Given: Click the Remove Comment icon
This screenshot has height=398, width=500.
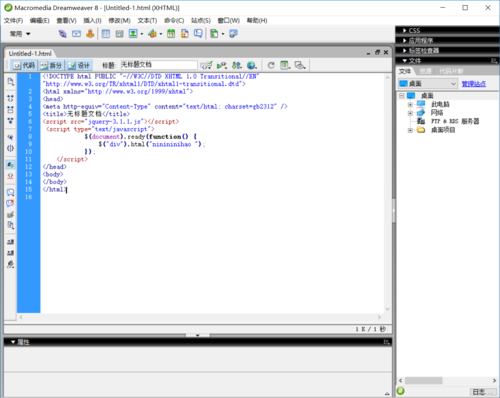Looking at the screenshot, I should pos(11,203).
